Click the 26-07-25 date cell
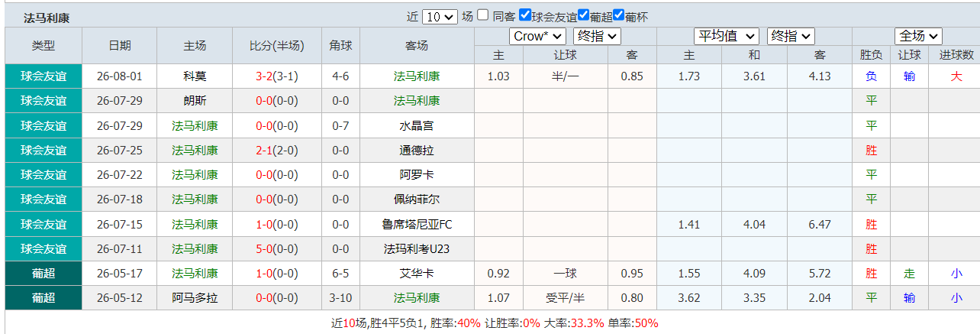Screen dimensions: 980x334 119,150
